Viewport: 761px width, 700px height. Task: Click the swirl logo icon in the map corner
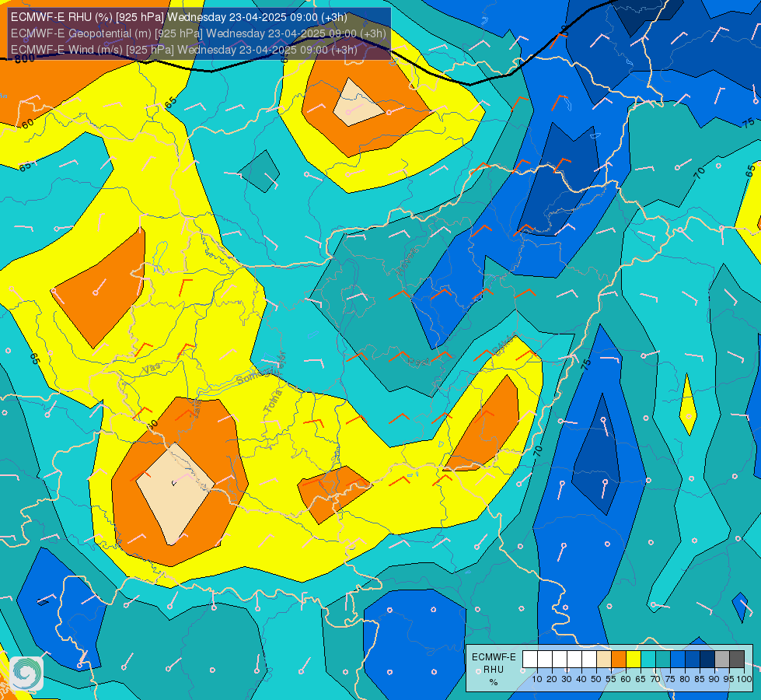26,674
